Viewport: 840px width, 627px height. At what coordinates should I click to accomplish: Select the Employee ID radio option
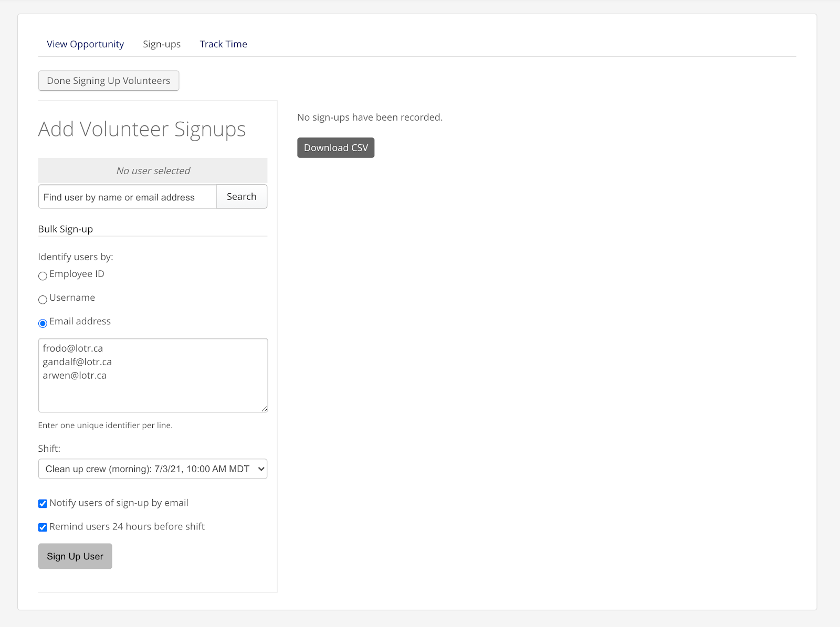pos(43,276)
